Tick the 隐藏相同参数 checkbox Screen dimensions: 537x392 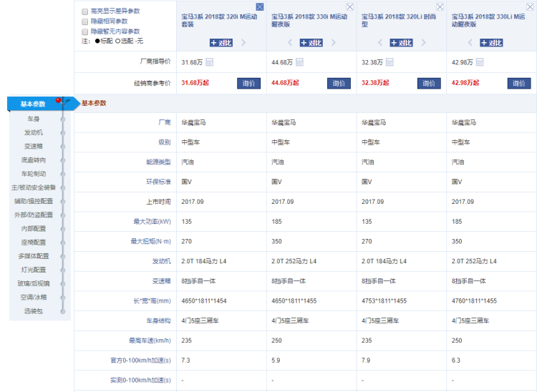(x=85, y=22)
